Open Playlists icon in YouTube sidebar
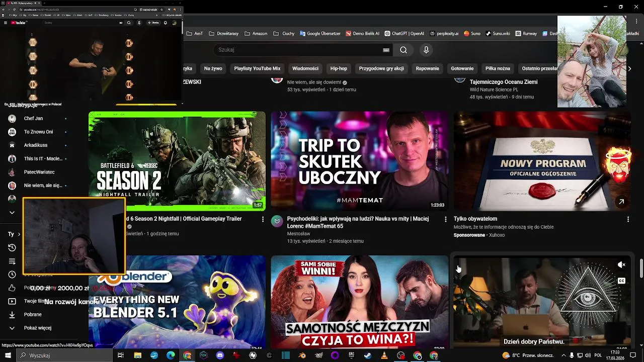This screenshot has width=644, height=362. point(12,261)
